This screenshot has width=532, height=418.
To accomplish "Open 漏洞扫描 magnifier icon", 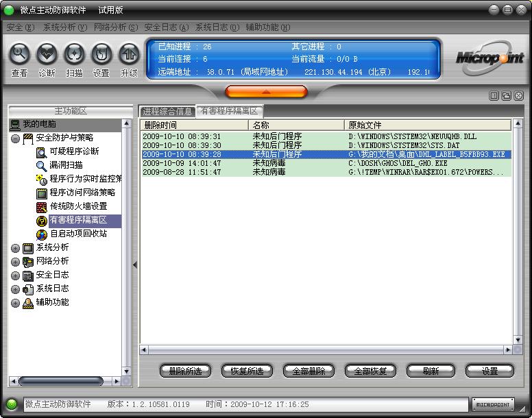I will click(41, 166).
